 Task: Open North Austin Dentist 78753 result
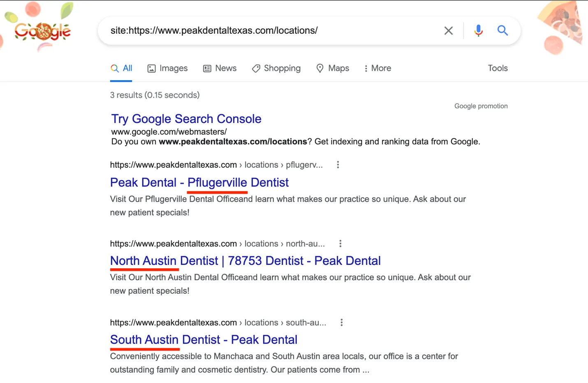tap(245, 261)
